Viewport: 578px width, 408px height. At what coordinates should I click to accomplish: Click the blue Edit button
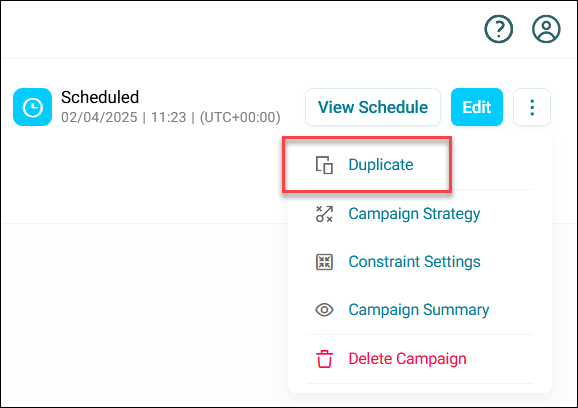(477, 107)
